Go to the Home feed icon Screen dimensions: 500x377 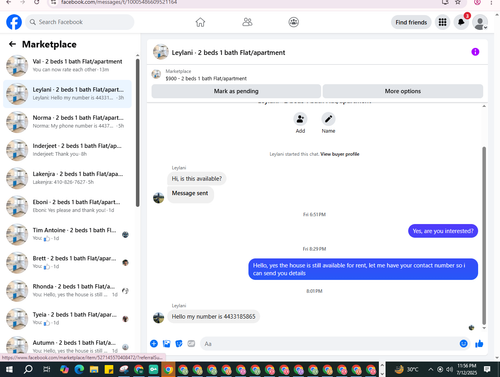tap(200, 22)
